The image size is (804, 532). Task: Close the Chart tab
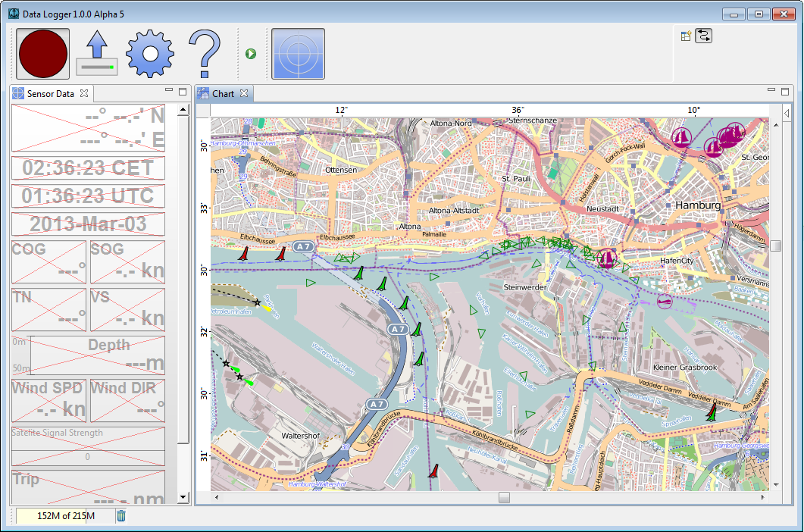[244, 94]
